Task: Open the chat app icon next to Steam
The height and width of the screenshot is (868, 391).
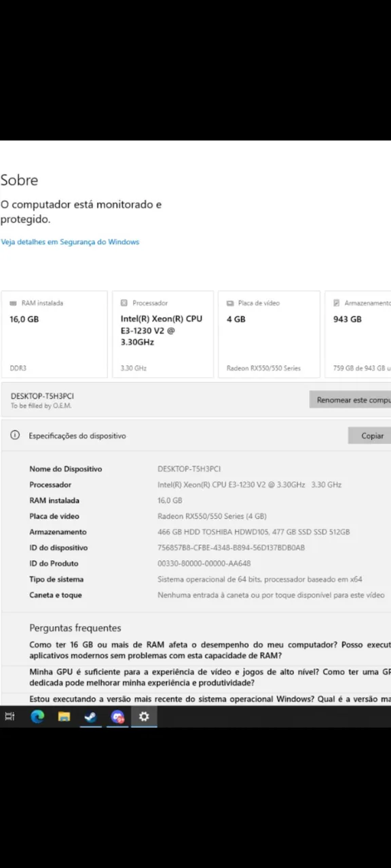Action: [117, 717]
